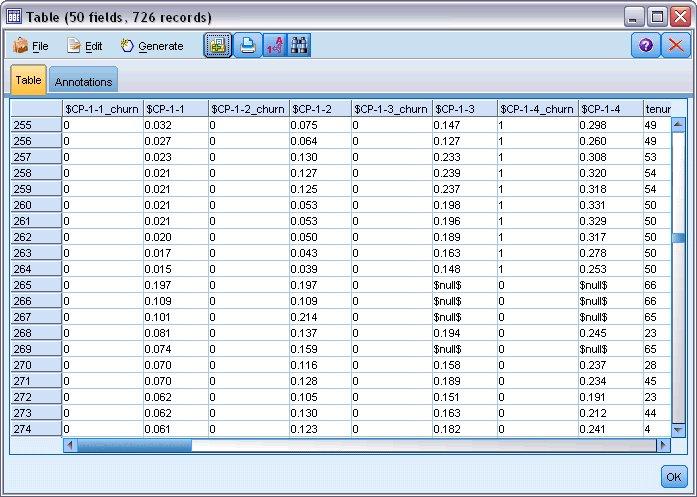Open the Edit menu

84,46
